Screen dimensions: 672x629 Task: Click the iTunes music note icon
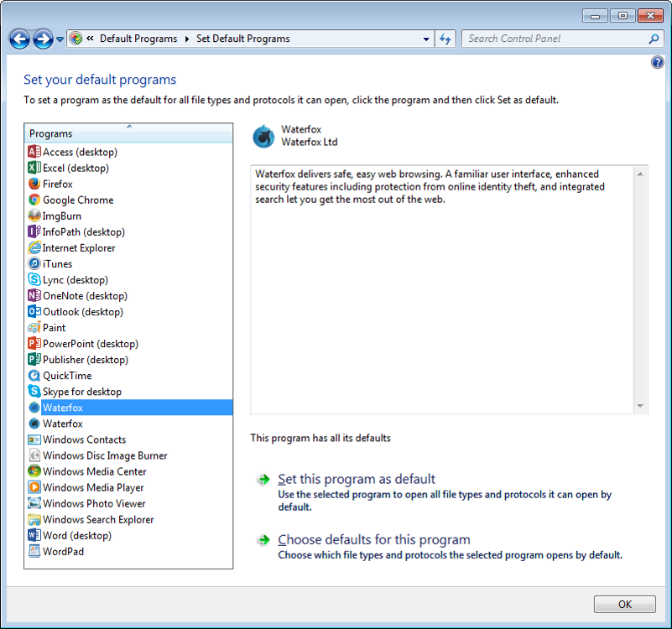coord(34,264)
